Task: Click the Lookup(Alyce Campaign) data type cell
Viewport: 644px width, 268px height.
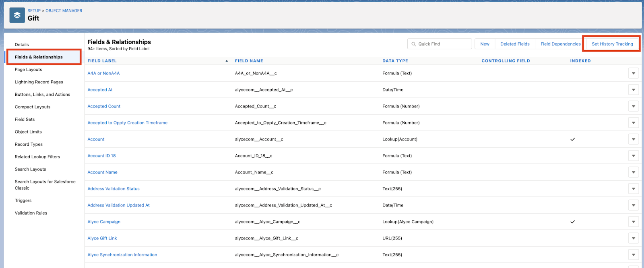Action: pyautogui.click(x=408, y=222)
